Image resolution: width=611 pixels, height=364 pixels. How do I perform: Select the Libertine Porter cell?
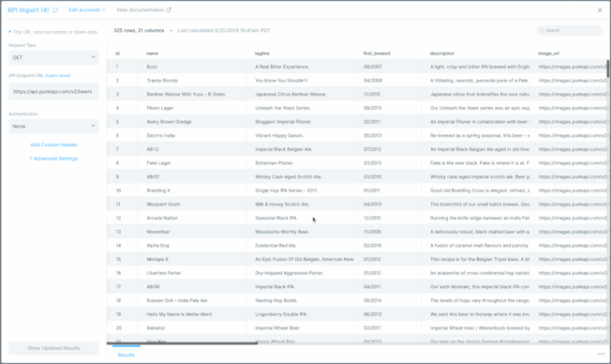coord(192,273)
